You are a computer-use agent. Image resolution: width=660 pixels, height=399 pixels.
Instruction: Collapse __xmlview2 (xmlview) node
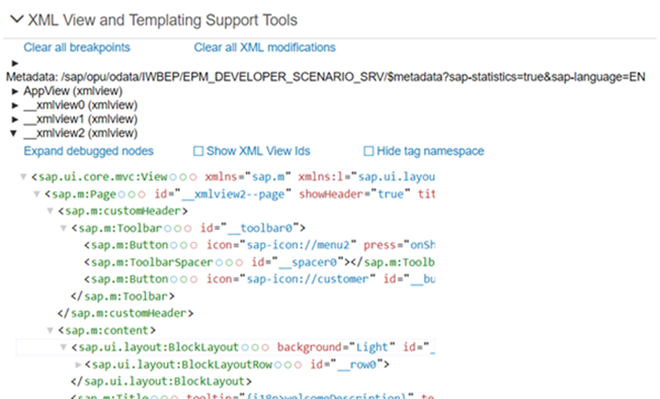point(14,133)
